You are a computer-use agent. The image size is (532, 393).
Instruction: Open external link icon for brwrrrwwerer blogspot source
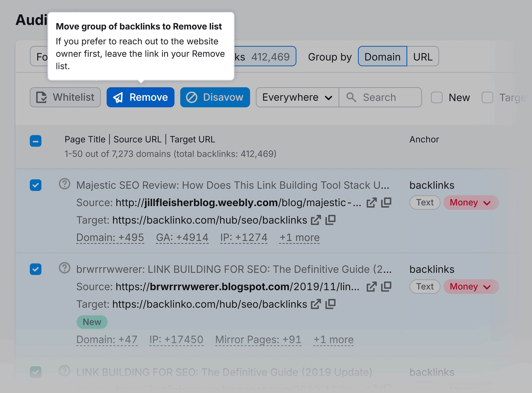click(372, 286)
